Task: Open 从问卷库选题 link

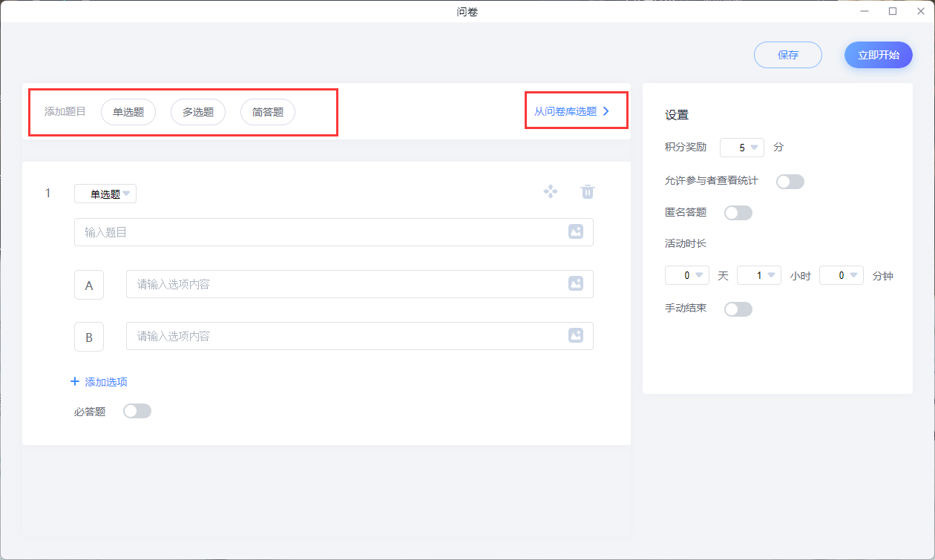Action: click(x=565, y=111)
